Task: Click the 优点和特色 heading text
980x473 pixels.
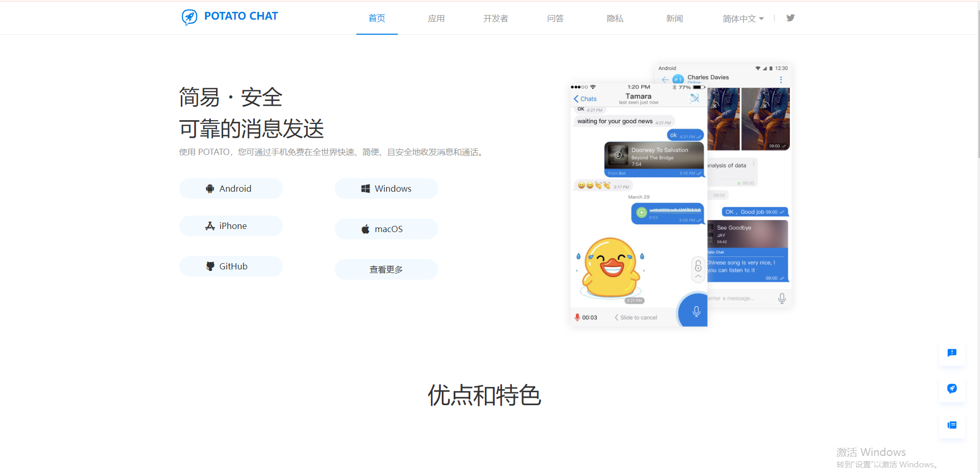Action: [x=484, y=395]
